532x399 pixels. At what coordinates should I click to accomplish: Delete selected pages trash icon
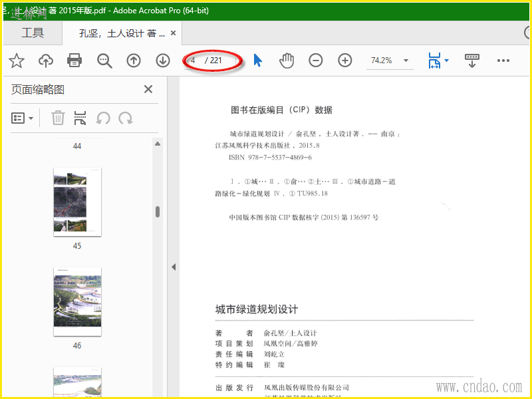[58, 118]
